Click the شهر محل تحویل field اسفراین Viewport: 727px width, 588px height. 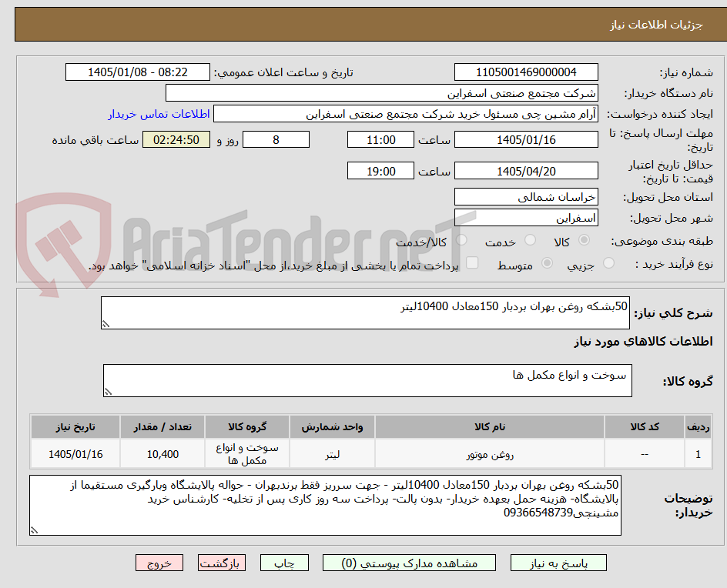point(526,218)
